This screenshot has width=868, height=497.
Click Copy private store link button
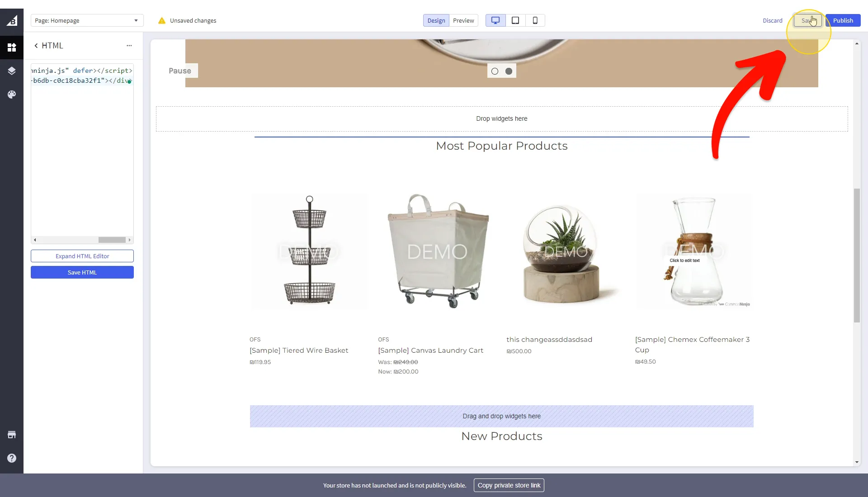pos(509,485)
